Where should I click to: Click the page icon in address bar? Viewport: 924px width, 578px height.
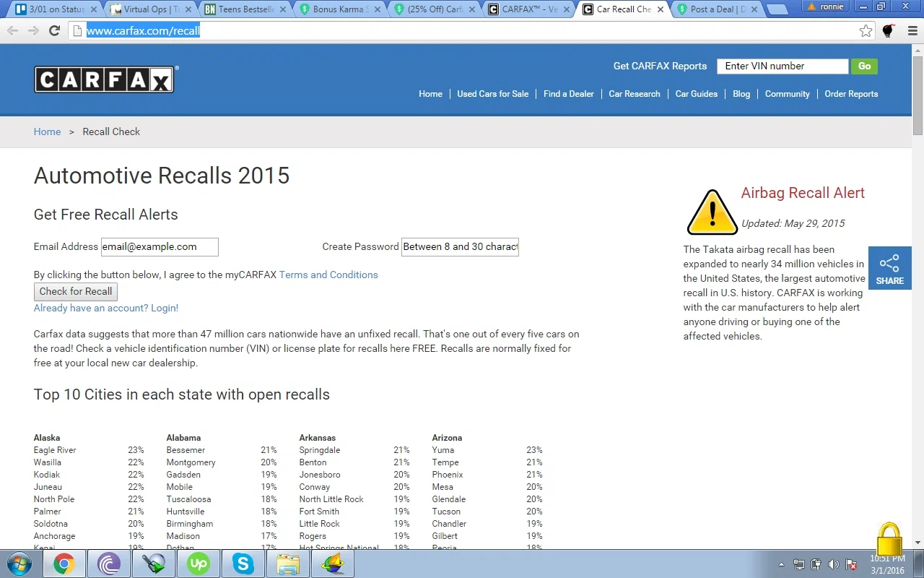[77, 31]
